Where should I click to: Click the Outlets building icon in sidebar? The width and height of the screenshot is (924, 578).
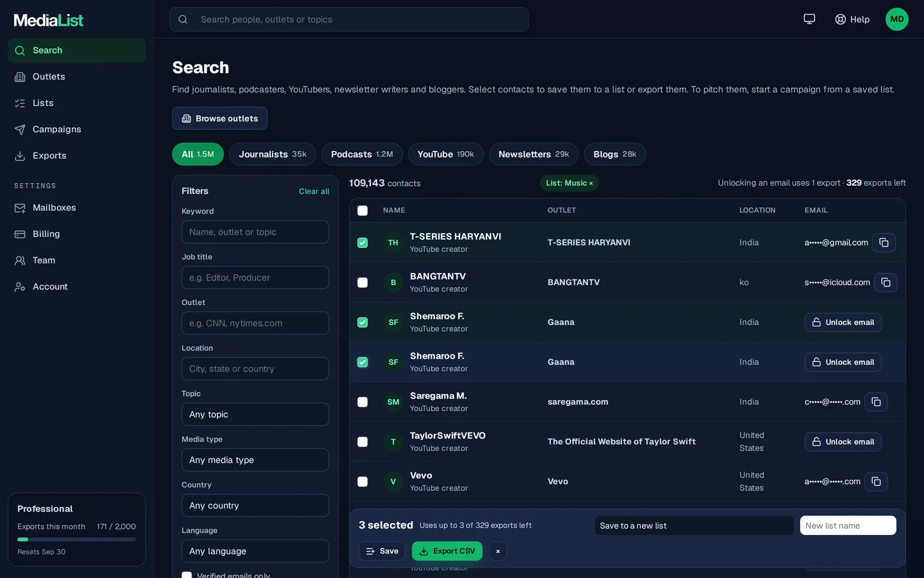click(x=20, y=77)
